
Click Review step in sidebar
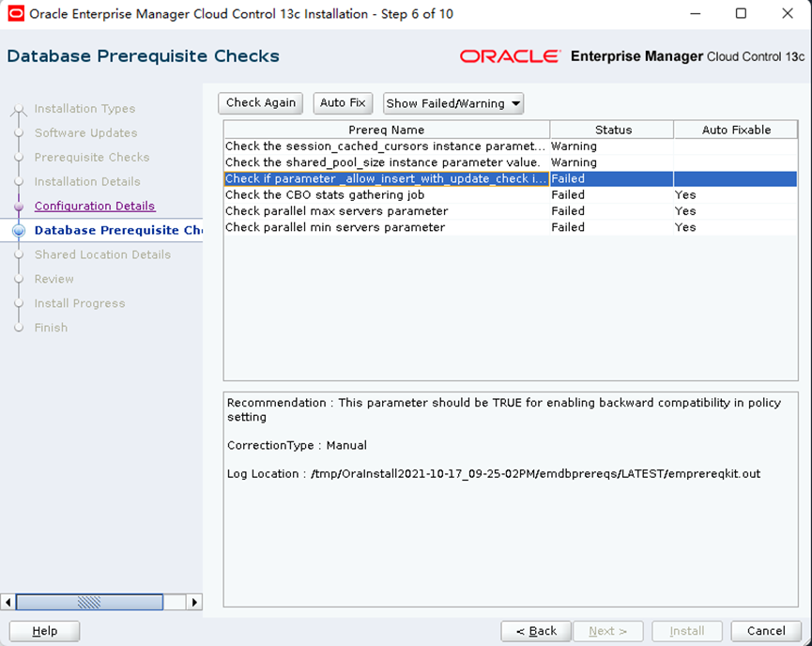click(54, 279)
